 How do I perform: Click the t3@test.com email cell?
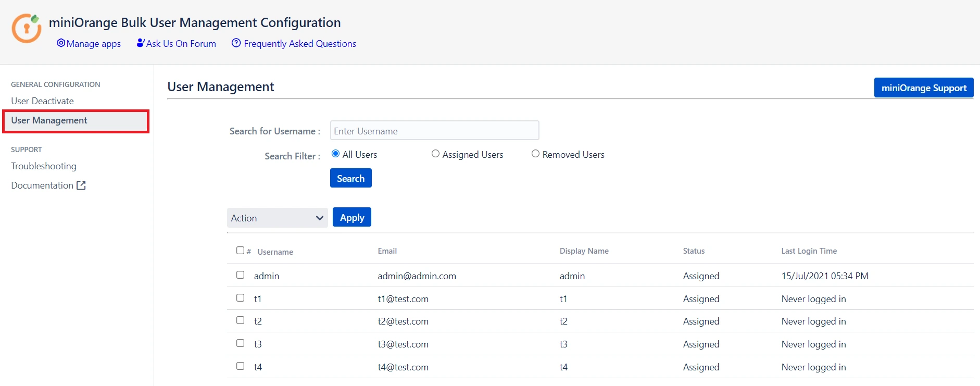tap(403, 344)
